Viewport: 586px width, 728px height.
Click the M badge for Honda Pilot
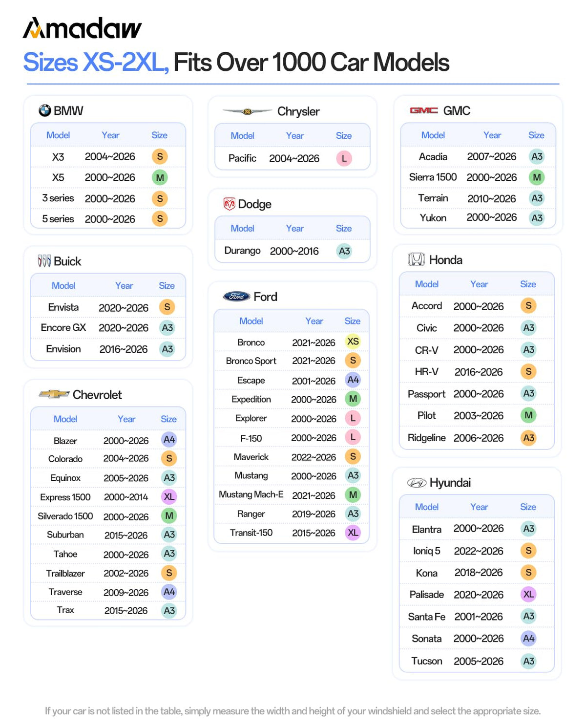coord(528,415)
